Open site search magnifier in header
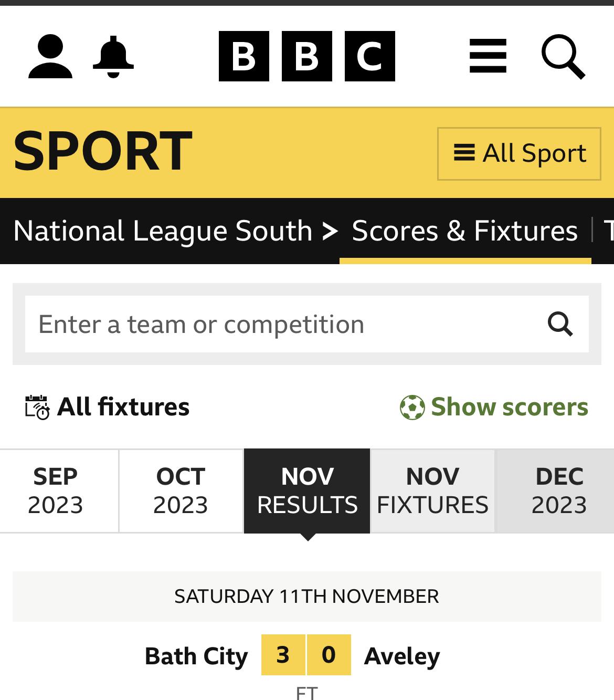Image resolution: width=614 pixels, height=700 pixels. coord(564,57)
